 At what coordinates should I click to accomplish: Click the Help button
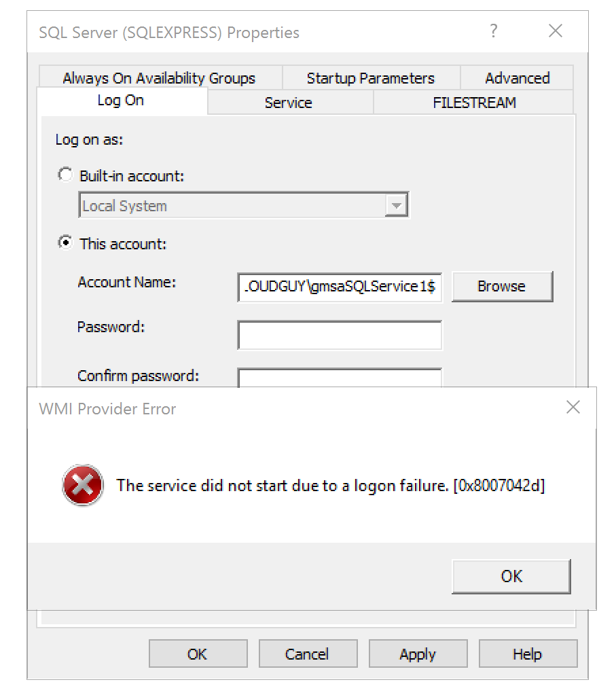click(528, 653)
